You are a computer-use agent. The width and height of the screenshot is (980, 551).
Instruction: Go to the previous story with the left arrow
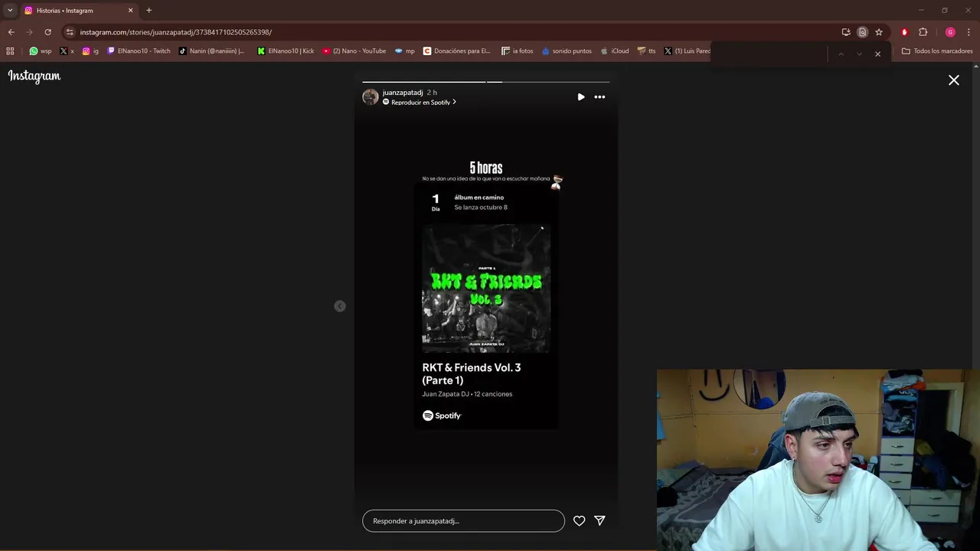click(x=340, y=306)
